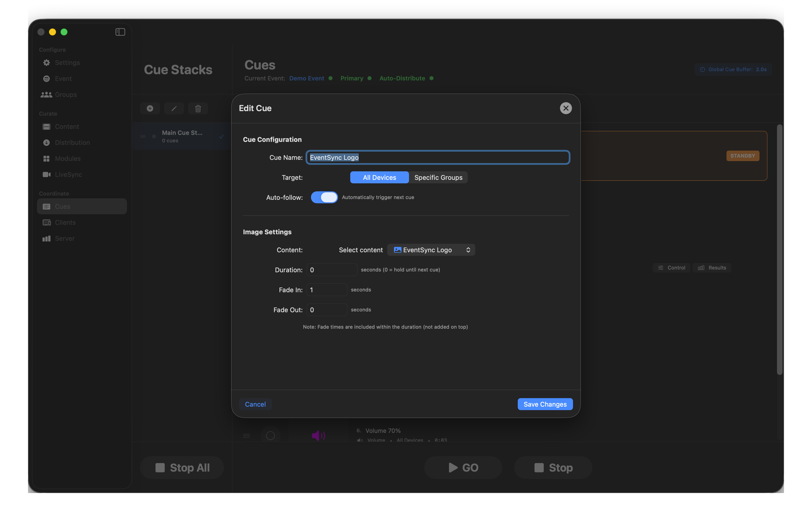Viewport: 812px width, 530px height.
Task: Select the Main Cue Stack row
Action: (x=182, y=136)
